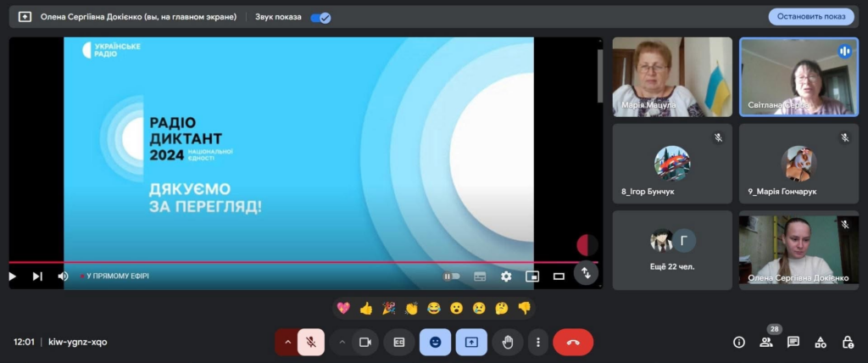Click the shared page scrollbar
The height and width of the screenshot is (363, 868).
[600, 76]
